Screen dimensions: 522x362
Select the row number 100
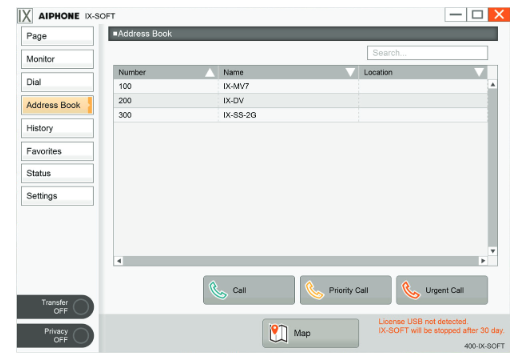coord(125,86)
